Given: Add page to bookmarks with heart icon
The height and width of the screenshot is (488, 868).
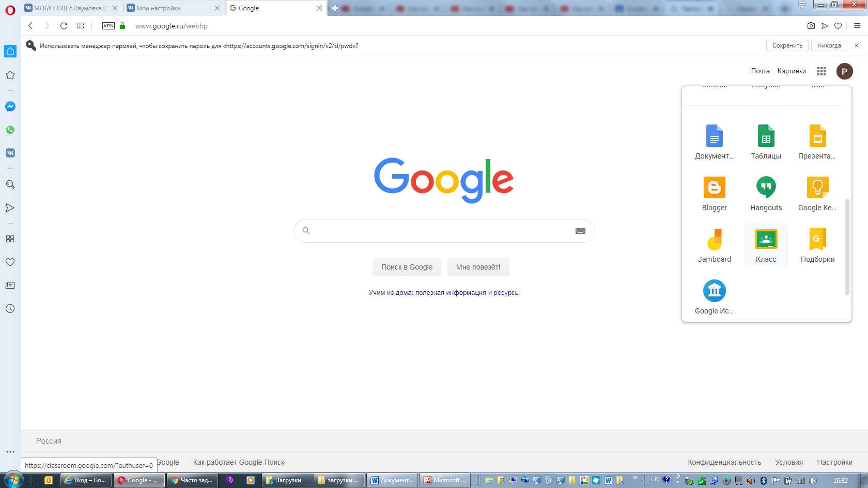Looking at the screenshot, I should click(x=838, y=26).
